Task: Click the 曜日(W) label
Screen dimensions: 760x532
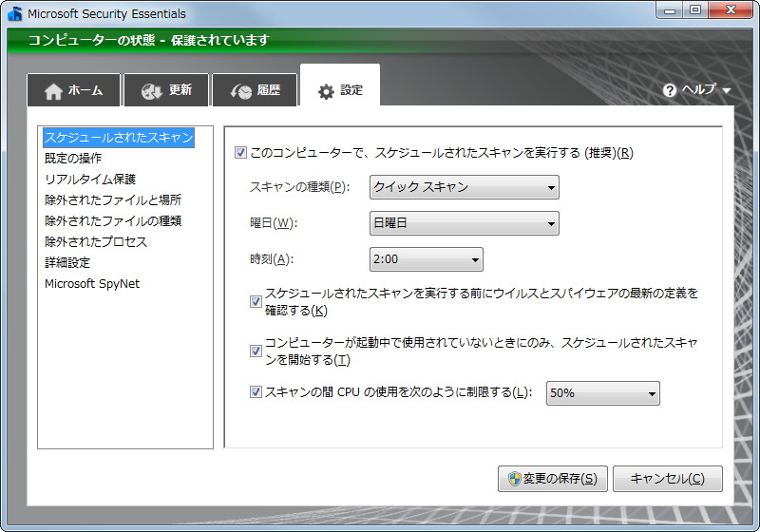Action: coord(274,223)
